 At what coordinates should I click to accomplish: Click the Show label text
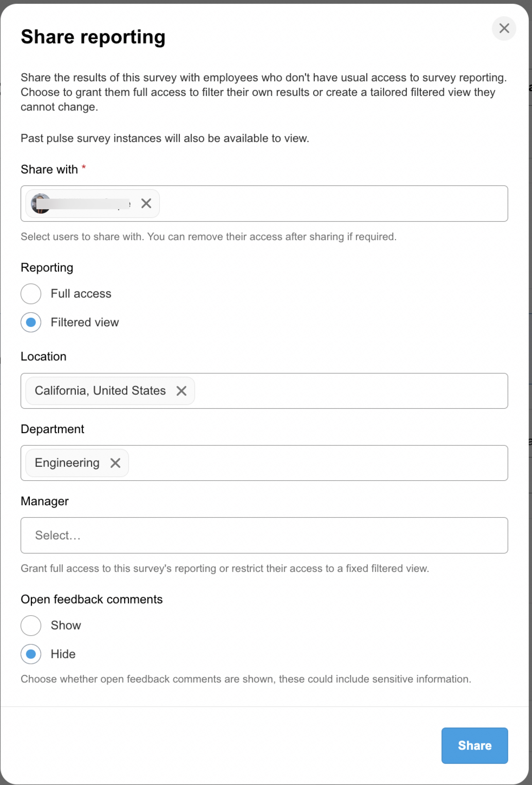(x=66, y=625)
